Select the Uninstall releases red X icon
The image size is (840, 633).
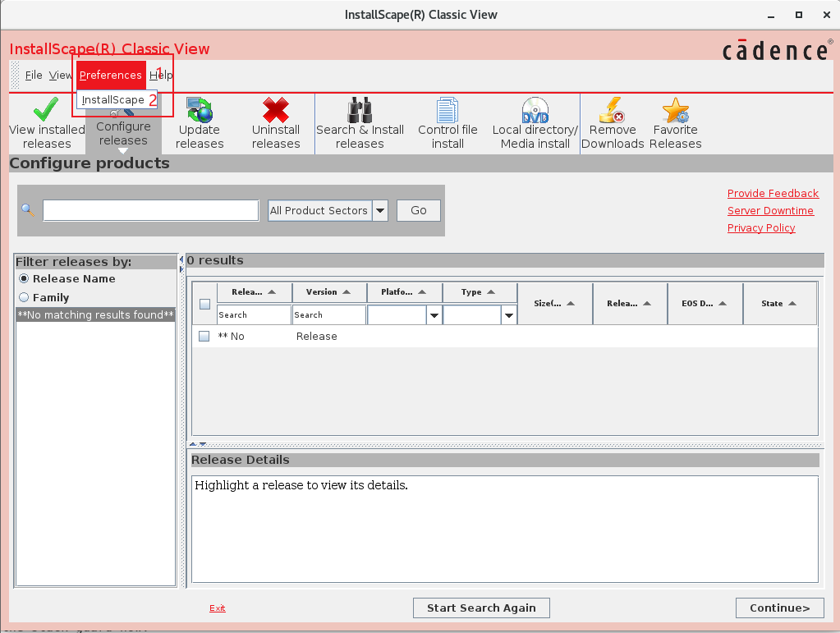click(276, 109)
